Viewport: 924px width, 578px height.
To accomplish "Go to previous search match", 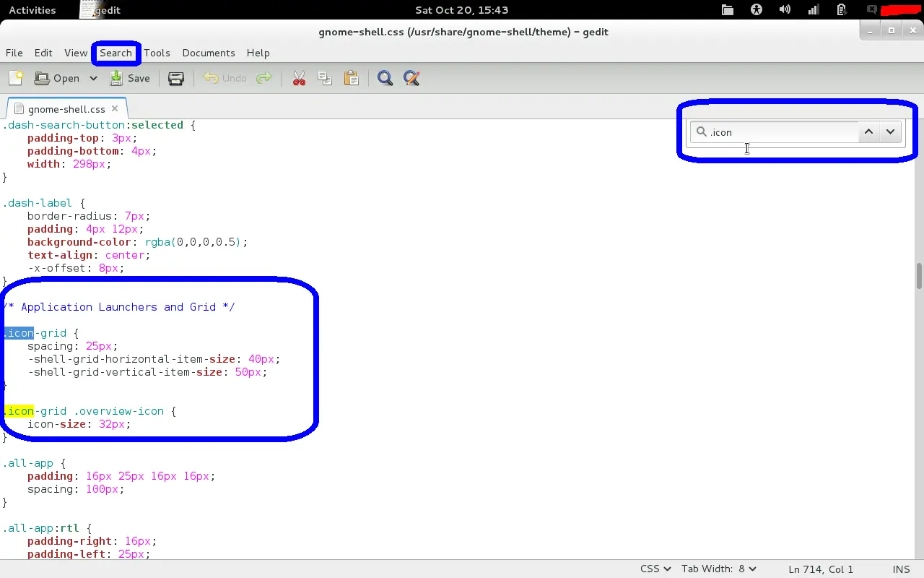I will click(x=868, y=132).
